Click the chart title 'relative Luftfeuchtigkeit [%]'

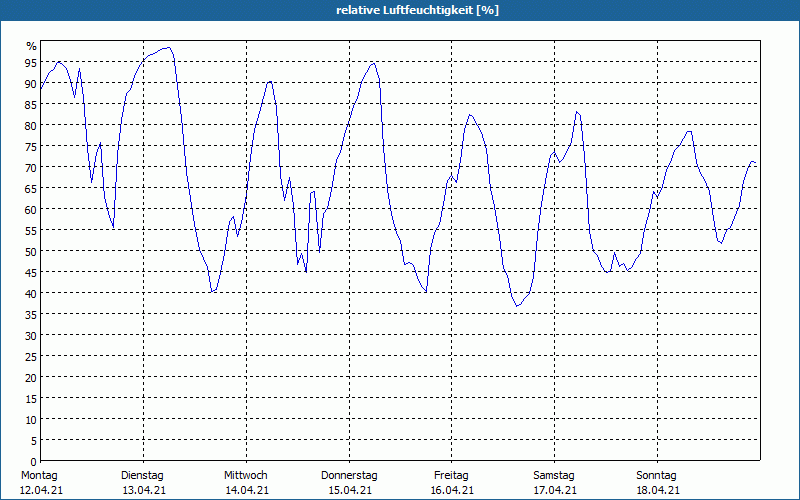pyautogui.click(x=417, y=10)
